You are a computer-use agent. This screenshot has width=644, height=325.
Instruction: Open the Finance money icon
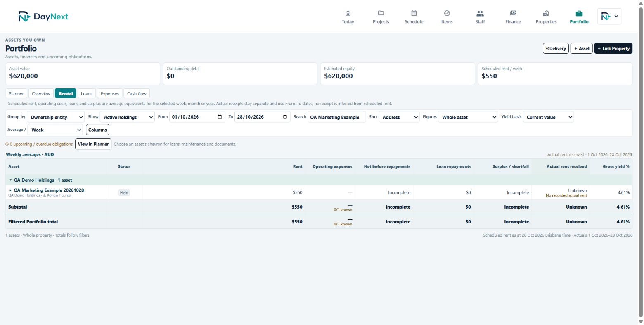513,13
